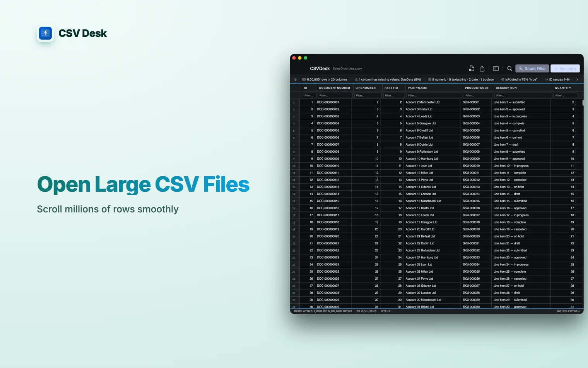This screenshot has width=588, height=368.
Task: Click the SalesOrderLines.csv file name
Action: [x=347, y=69]
